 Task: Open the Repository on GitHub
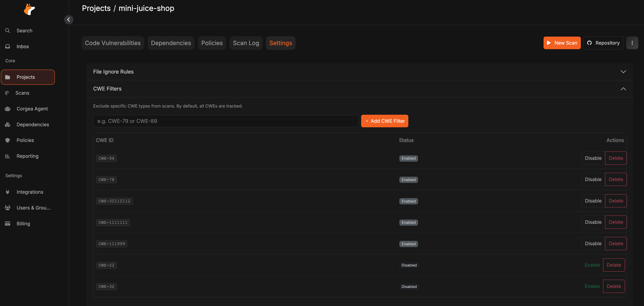pyautogui.click(x=603, y=43)
